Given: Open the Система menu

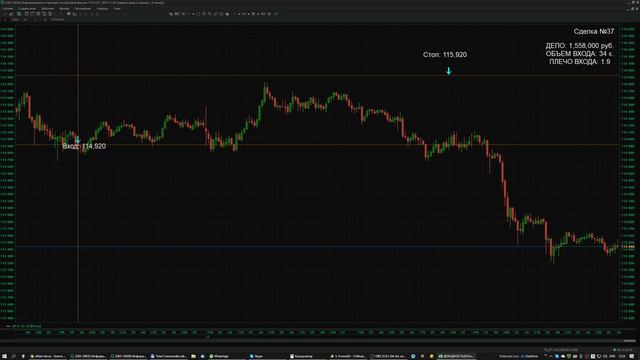Looking at the screenshot, I should 7,9.
